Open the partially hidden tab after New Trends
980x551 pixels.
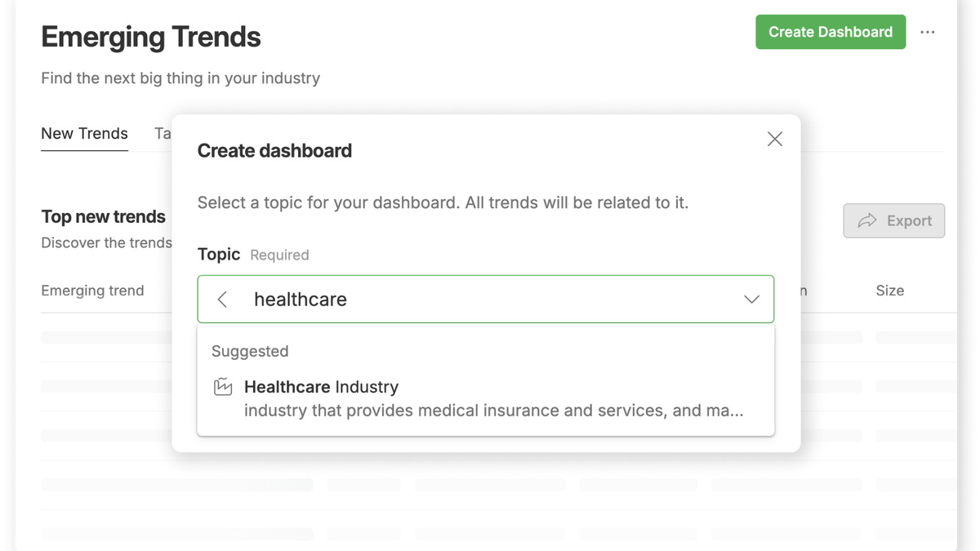pyautogui.click(x=163, y=133)
